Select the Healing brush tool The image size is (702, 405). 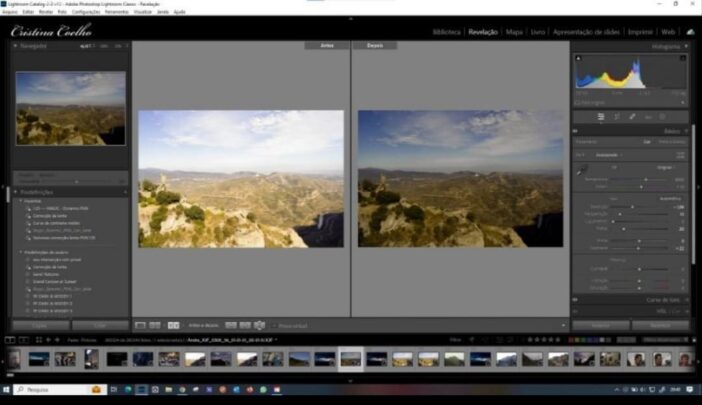tap(632, 117)
